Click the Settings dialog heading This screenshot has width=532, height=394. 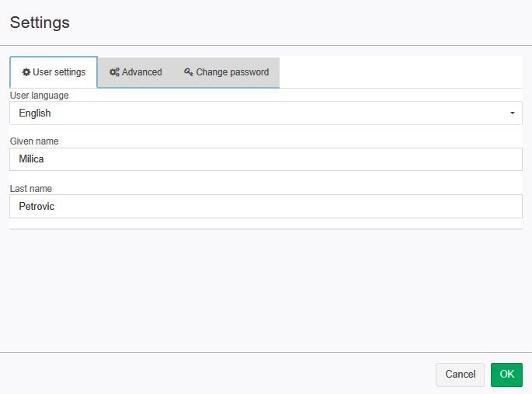click(40, 23)
